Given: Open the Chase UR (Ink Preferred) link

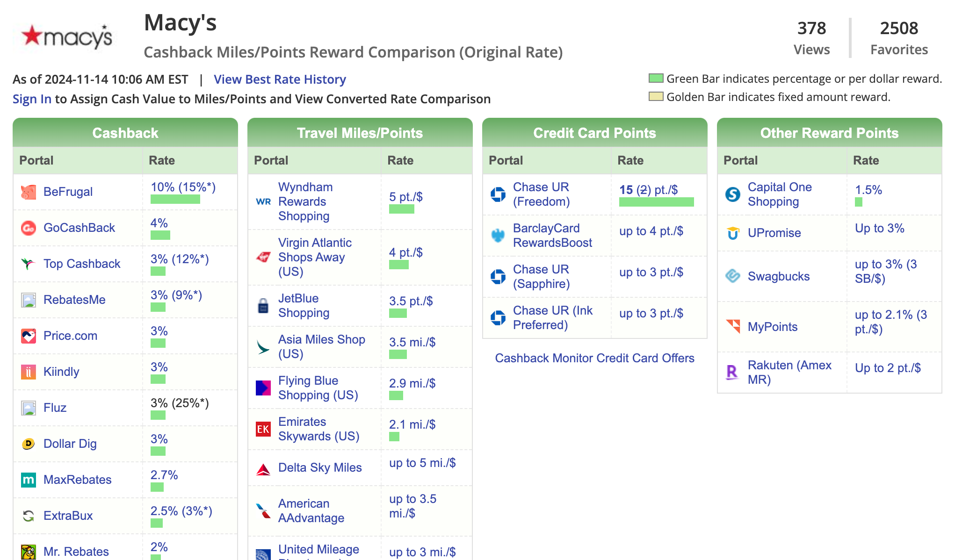Looking at the screenshot, I should pyautogui.click(x=553, y=318).
